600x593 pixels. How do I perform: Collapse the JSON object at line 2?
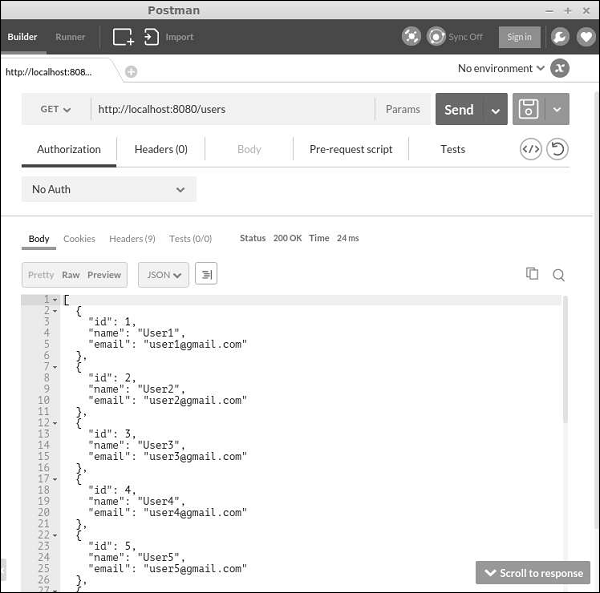[55, 311]
